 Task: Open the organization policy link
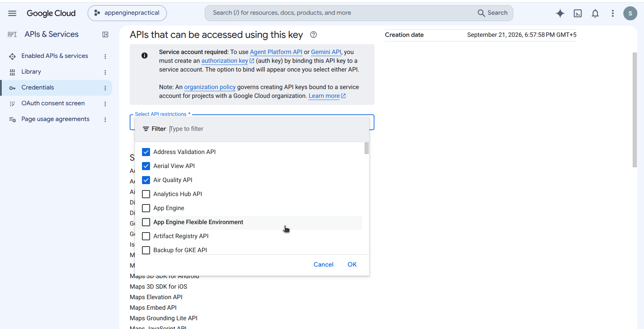click(x=210, y=87)
